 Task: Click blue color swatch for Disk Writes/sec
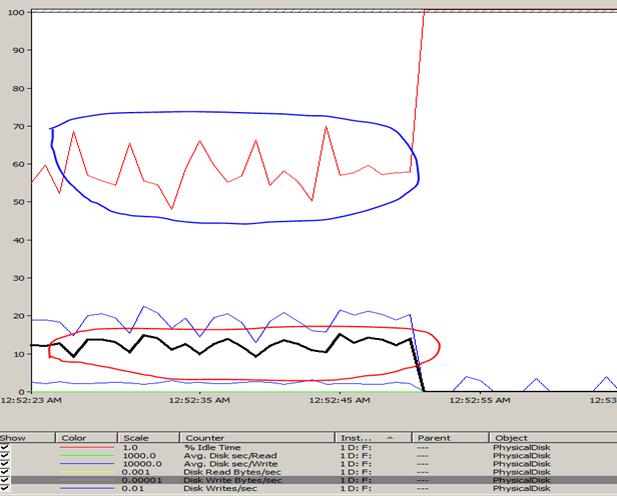88,488
